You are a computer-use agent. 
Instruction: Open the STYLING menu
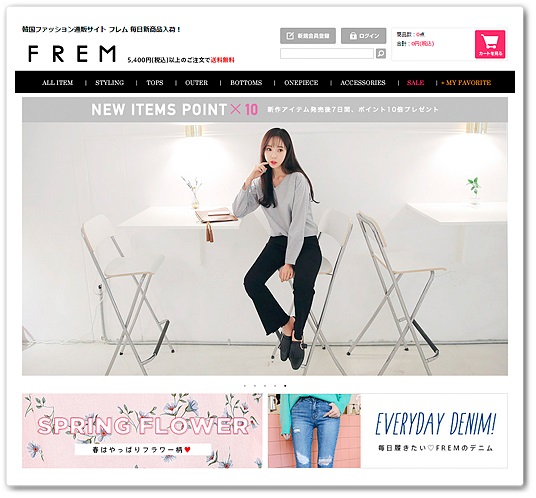pos(109,82)
